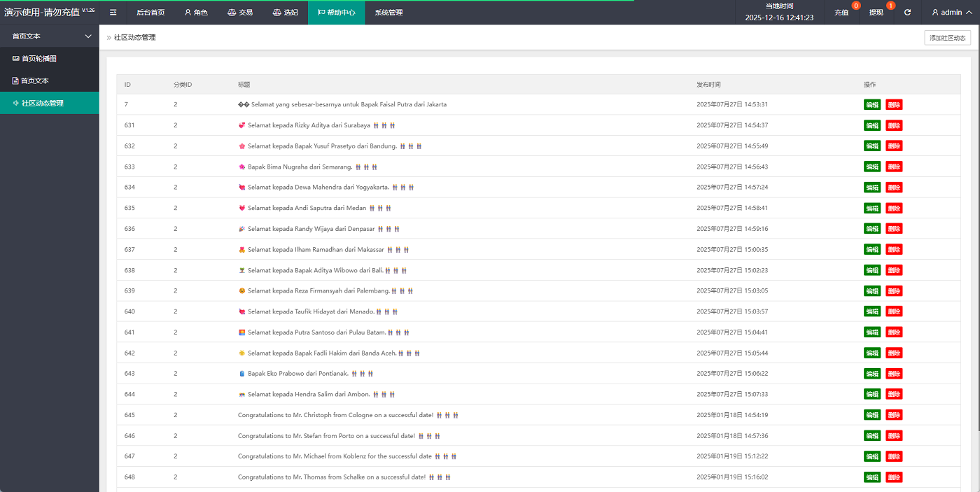Go to 系统管理 menu
The width and height of the screenshot is (980, 492).
pos(388,13)
